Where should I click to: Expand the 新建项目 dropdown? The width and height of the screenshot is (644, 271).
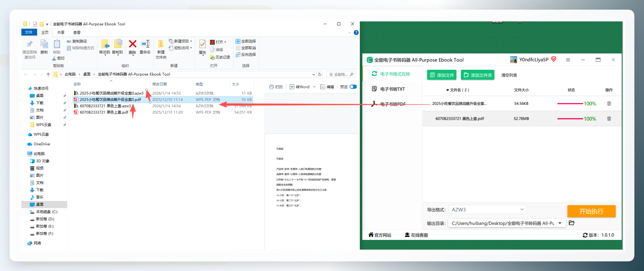point(191,41)
